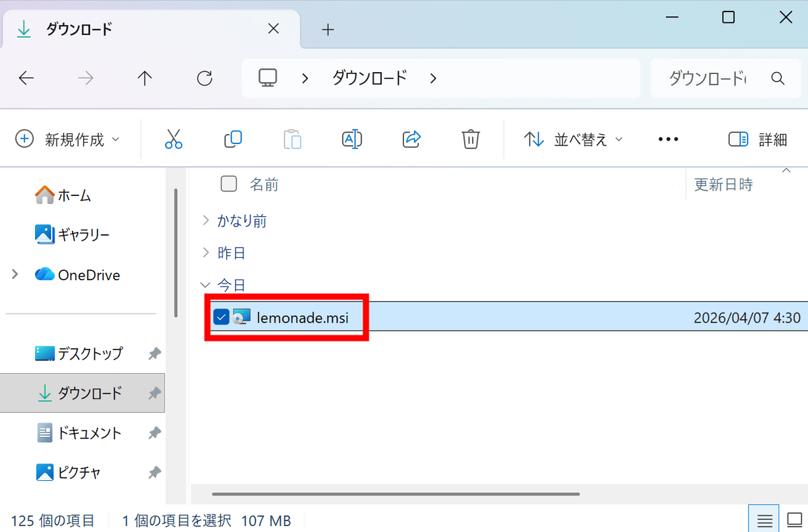Click the Back navigation arrow
808x532 pixels.
coord(26,78)
